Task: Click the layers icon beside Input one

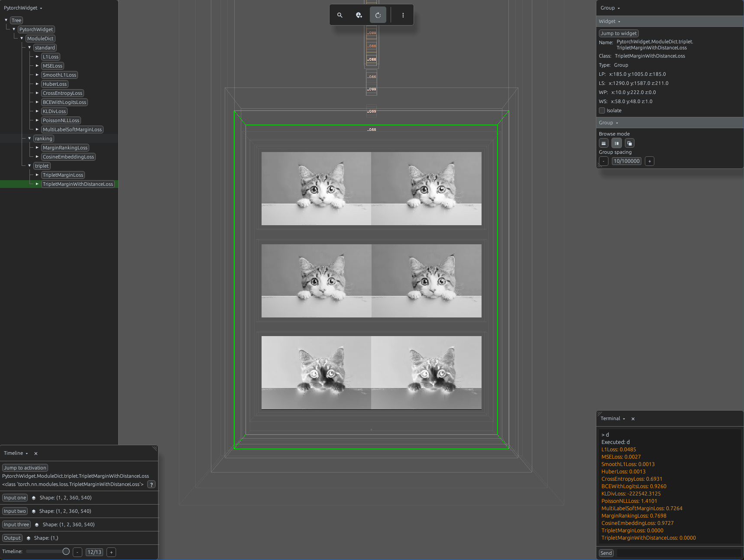Action: point(34,498)
